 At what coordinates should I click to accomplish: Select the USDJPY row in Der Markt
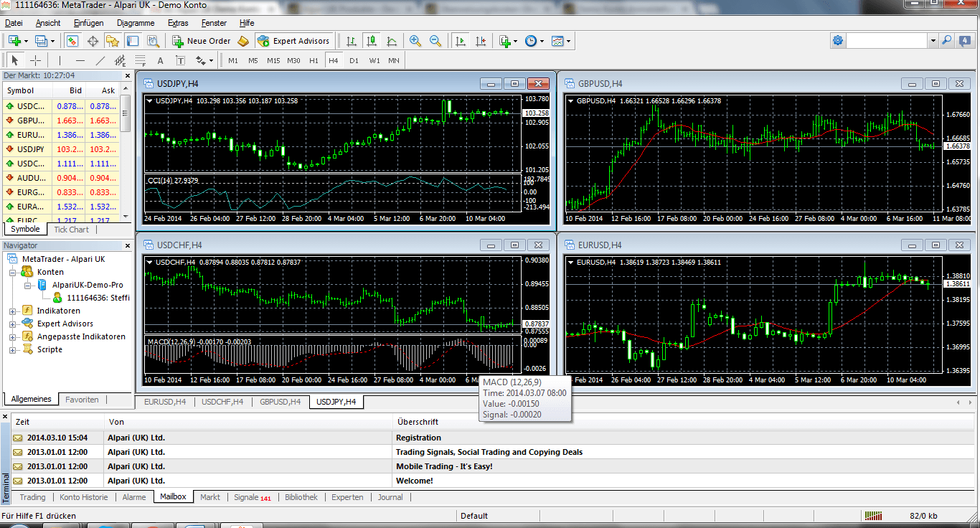61,149
